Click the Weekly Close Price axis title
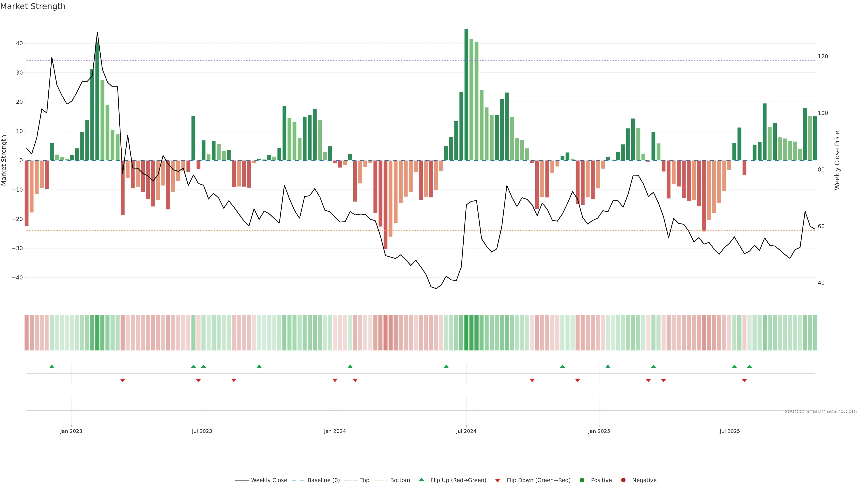Image resolution: width=868 pixels, height=488 pixels. pos(837,160)
